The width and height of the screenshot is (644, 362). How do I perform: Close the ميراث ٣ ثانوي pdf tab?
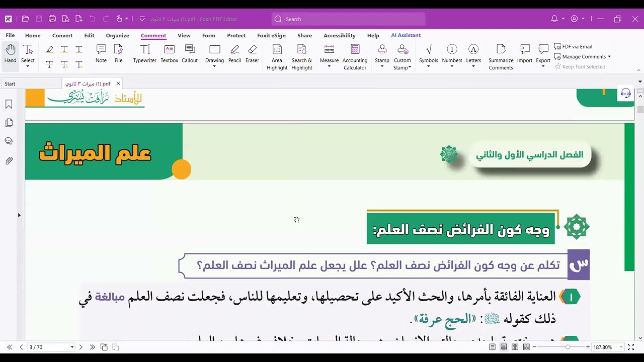pos(118,83)
